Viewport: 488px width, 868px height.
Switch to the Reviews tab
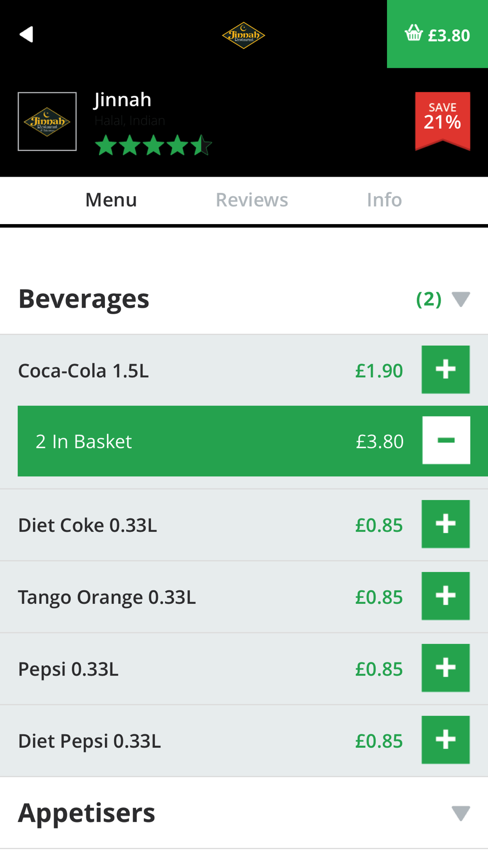click(252, 200)
